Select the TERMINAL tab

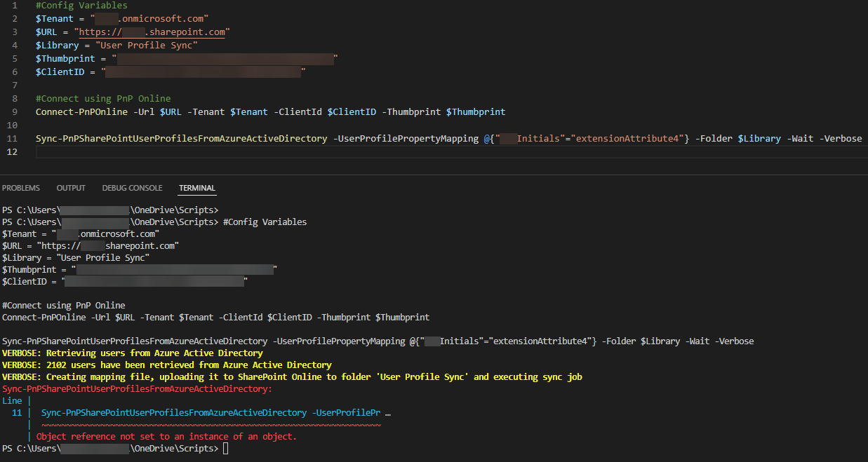(196, 187)
